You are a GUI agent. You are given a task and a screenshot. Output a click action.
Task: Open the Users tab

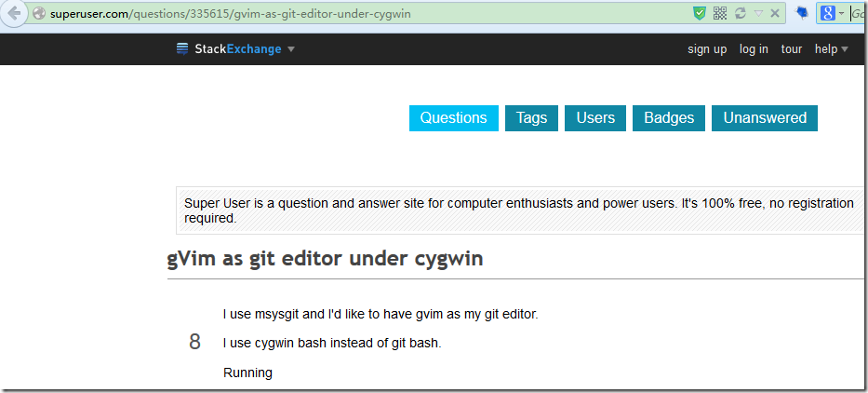click(595, 118)
